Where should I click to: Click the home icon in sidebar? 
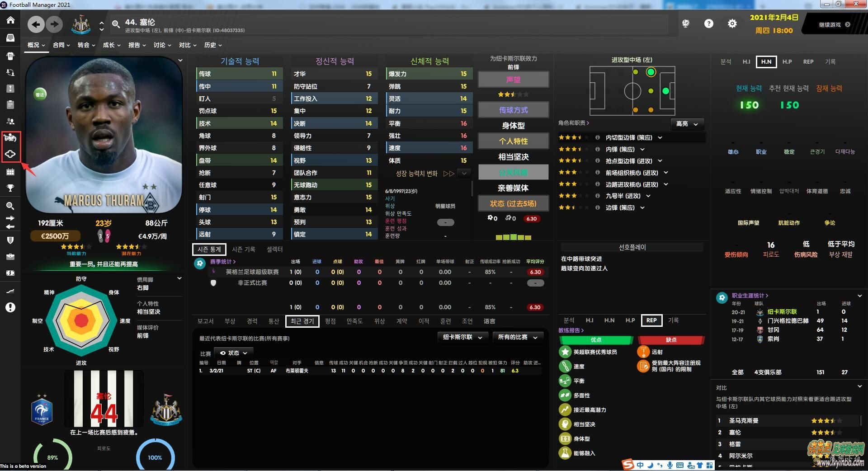coord(10,20)
